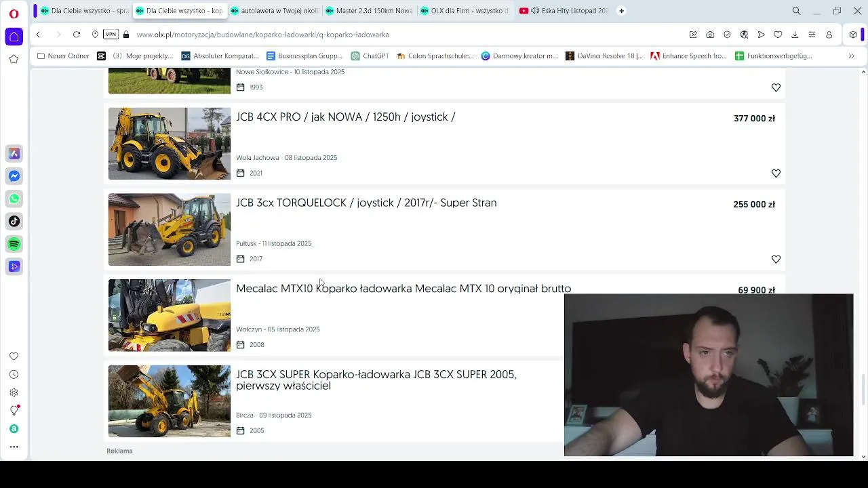Open 'JCB 3CX SUPER Koparko-ładowarka' listing title
Viewport: 868px width, 488px height.
376,380
